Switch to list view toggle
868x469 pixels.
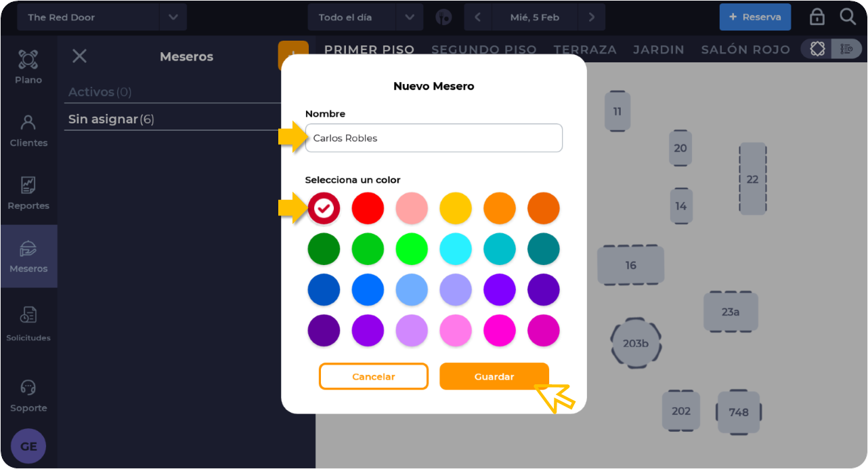tap(846, 49)
